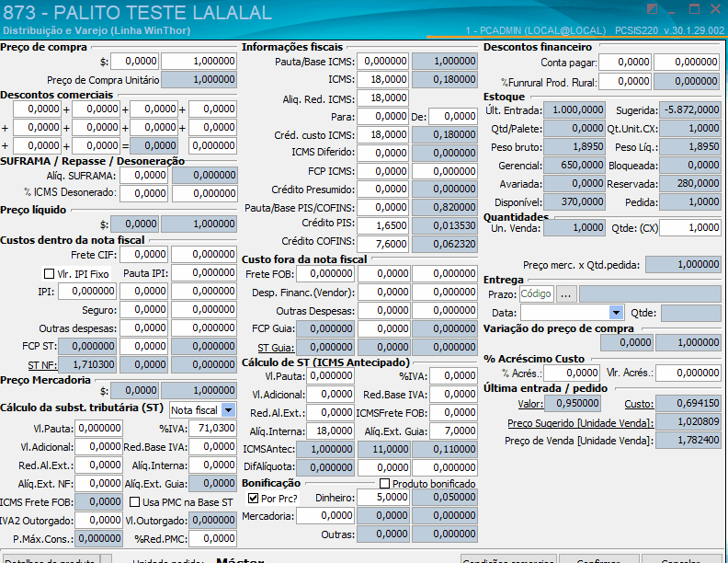The width and height of the screenshot is (728, 563).
Task: Edit the %IVA 71,0300 field
Action: click(212, 429)
